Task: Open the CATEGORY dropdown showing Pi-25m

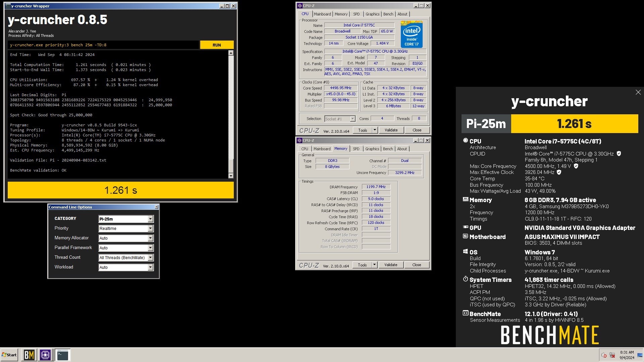Action: 126,219
